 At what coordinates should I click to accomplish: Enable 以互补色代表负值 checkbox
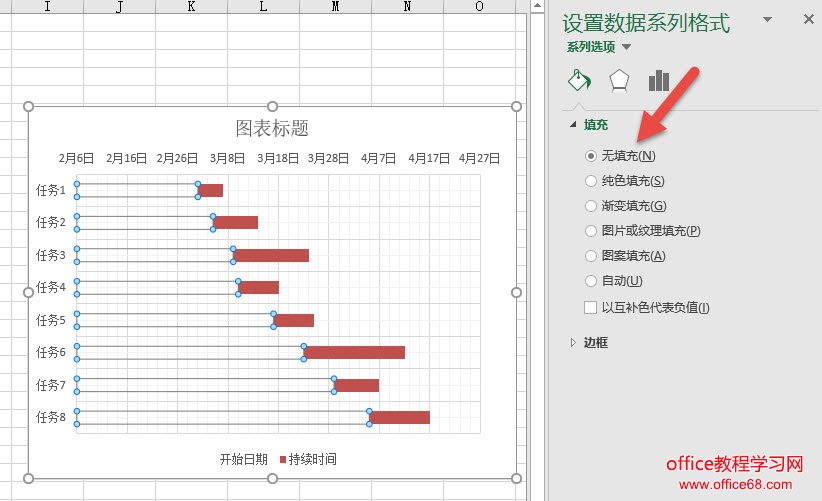pos(591,308)
